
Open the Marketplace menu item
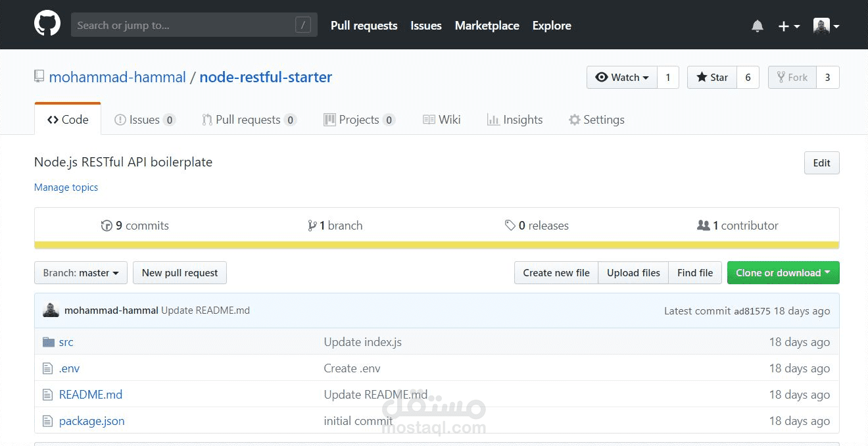click(487, 26)
